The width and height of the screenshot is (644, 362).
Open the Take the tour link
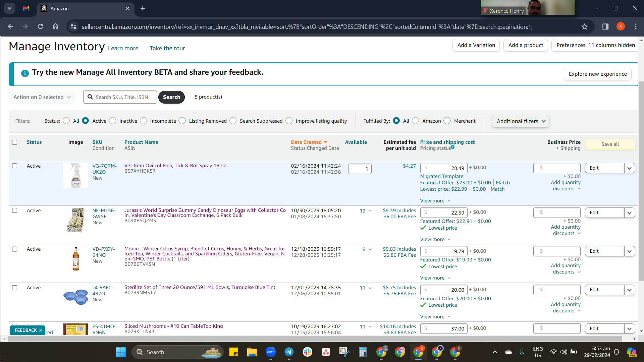tap(167, 48)
